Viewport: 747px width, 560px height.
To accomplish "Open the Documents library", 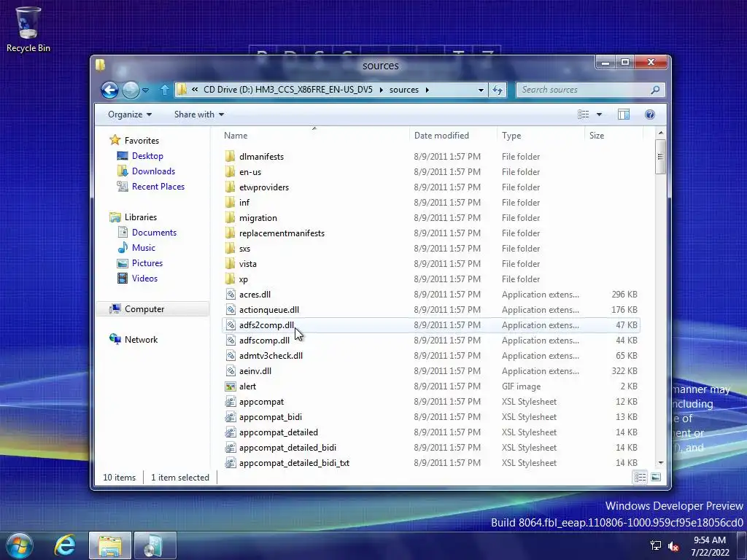I will (154, 233).
